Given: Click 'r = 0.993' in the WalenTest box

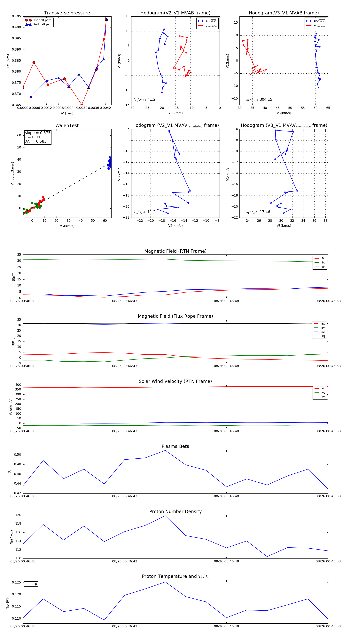Looking at the screenshot, I should (34, 137).
